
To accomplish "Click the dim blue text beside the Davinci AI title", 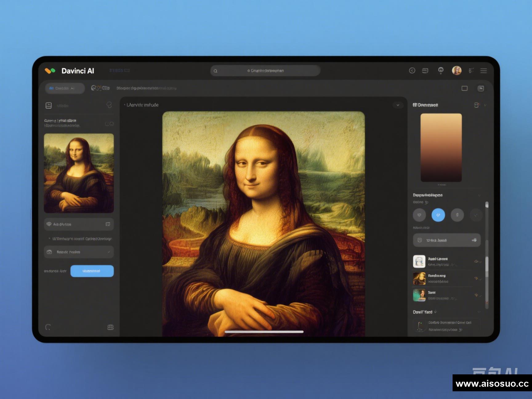I will pyautogui.click(x=119, y=71).
